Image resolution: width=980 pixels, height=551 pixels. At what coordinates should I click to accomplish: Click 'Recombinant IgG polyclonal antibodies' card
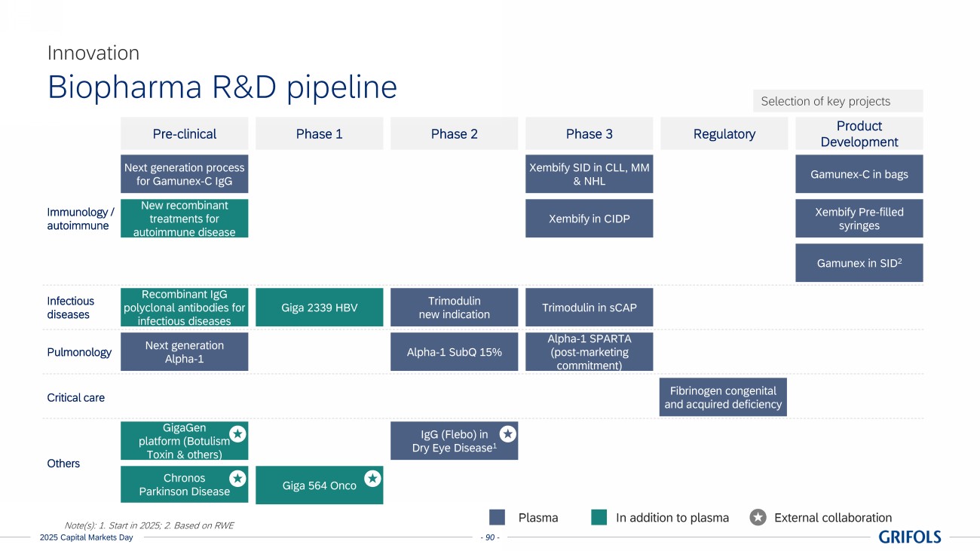point(185,308)
